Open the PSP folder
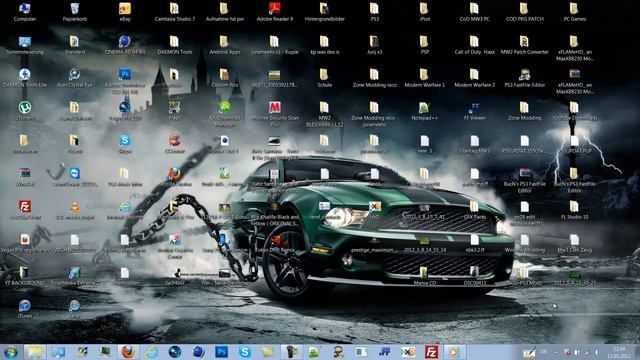This screenshot has height=360, width=640. (x=424, y=45)
